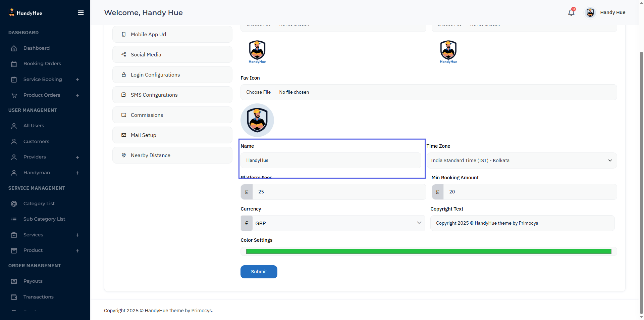Click the notification bell icon
Image resolution: width=644 pixels, height=320 pixels.
tap(571, 13)
